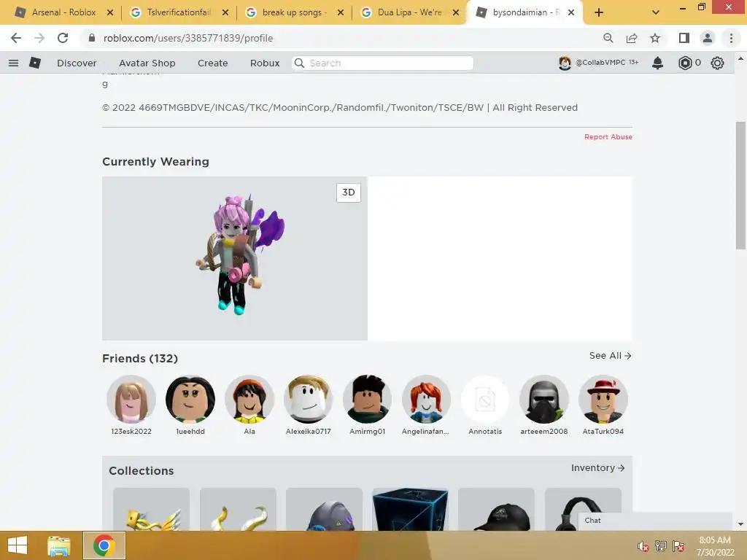747x560 pixels.
Task: Switch to the break up songs tab
Action: point(293,12)
